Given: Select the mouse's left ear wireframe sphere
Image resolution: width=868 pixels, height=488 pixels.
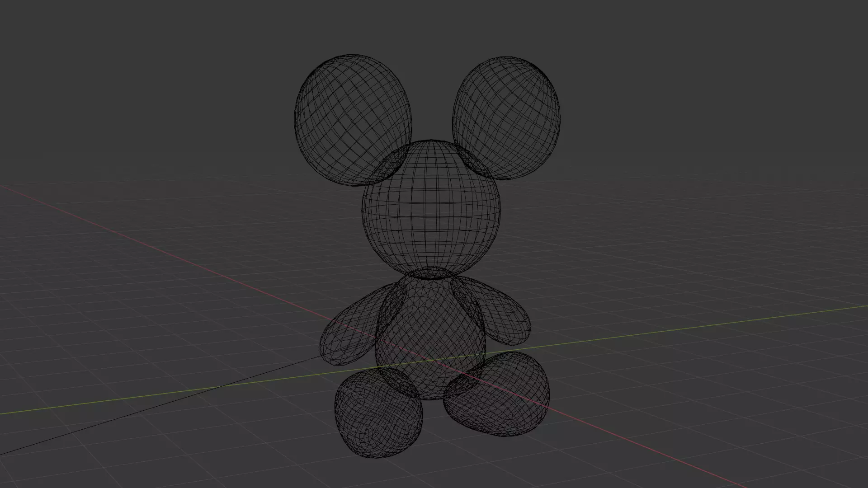Looking at the screenshot, I should (x=353, y=120).
